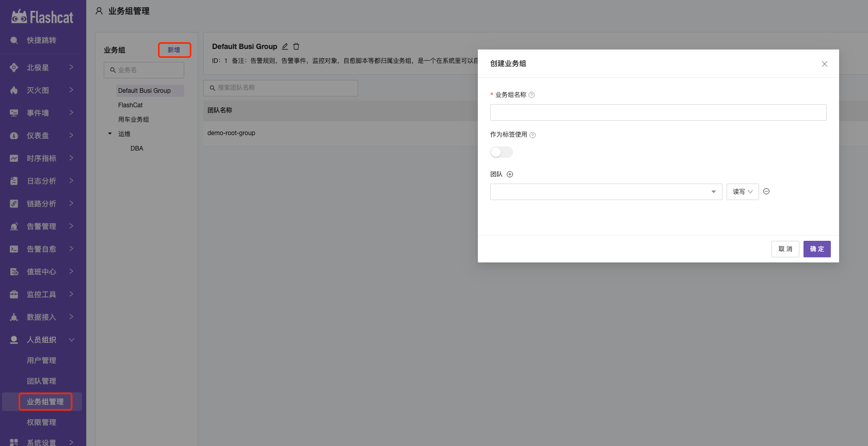Close the 创建业务组 dialog
Viewport: 868px width, 446px height.
pos(825,64)
